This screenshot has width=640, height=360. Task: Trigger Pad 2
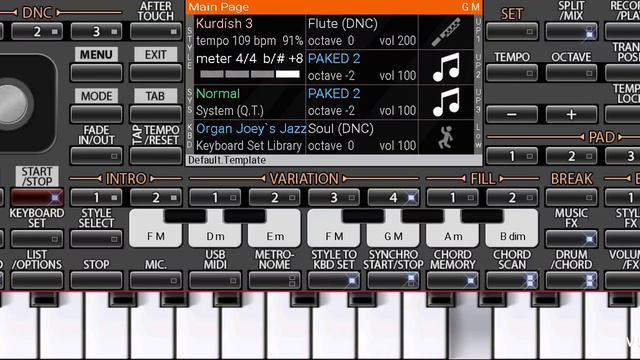point(571,156)
